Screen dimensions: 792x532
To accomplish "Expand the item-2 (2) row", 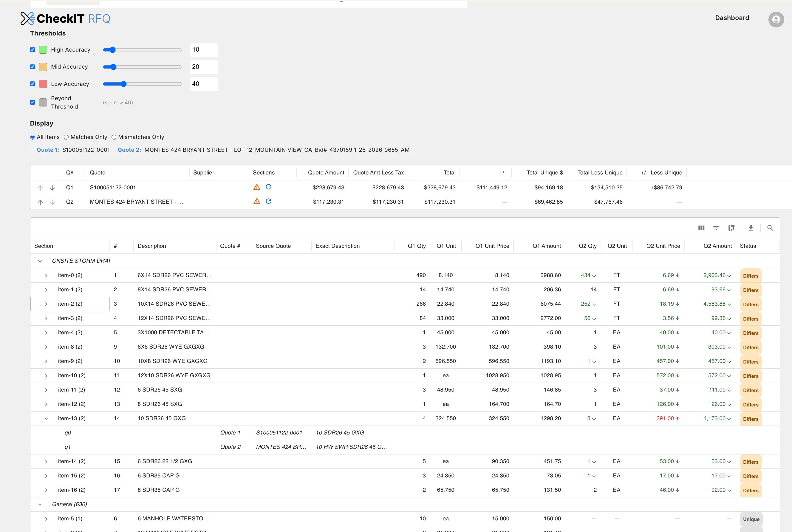I will pos(46,304).
